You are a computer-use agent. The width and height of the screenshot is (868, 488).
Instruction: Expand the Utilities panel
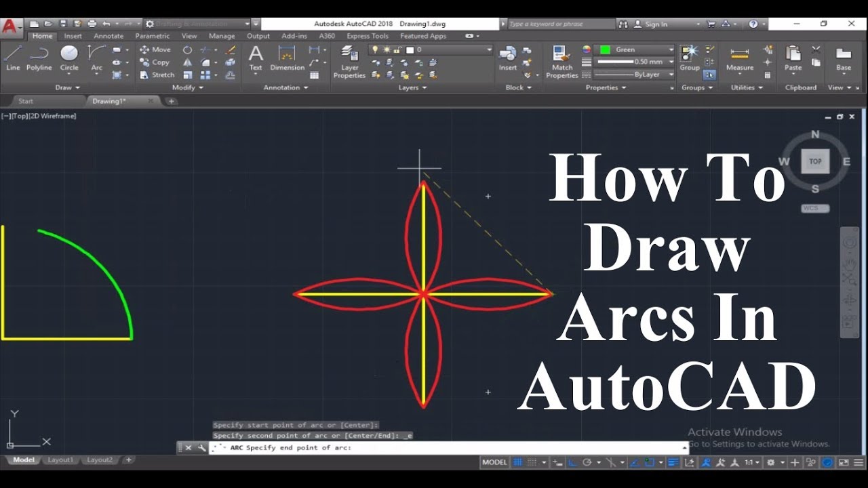[747, 87]
